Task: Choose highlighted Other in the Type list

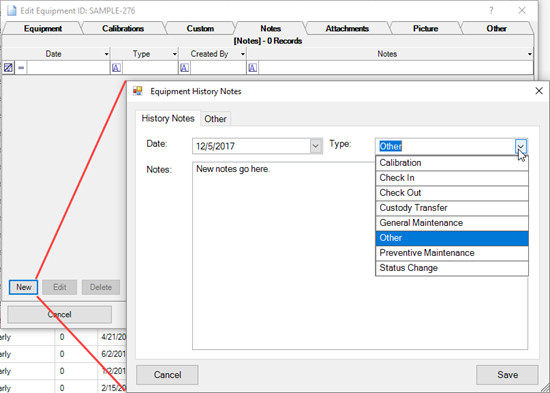Action: click(x=452, y=238)
